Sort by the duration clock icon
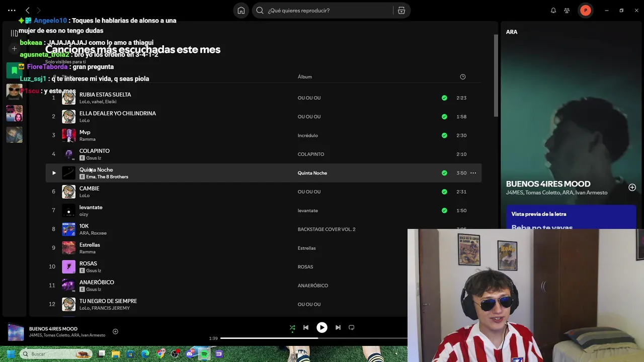Screen dimensions: 644x362 pos(463,76)
